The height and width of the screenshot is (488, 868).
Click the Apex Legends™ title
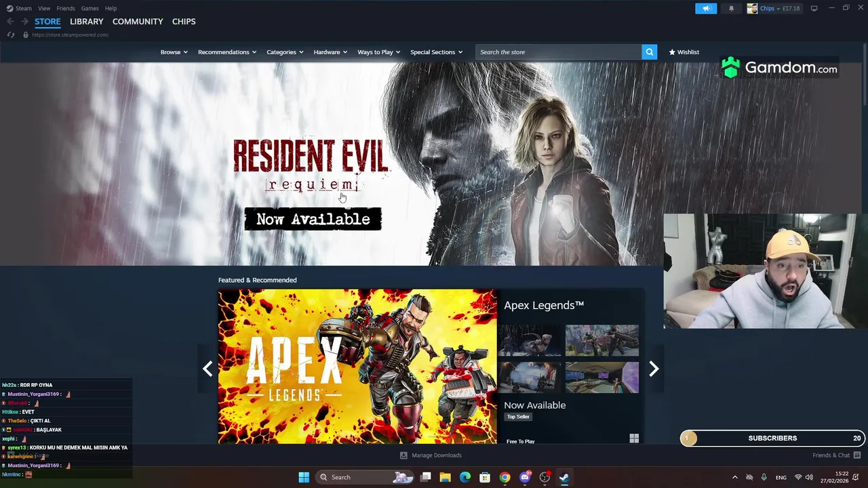click(x=544, y=305)
